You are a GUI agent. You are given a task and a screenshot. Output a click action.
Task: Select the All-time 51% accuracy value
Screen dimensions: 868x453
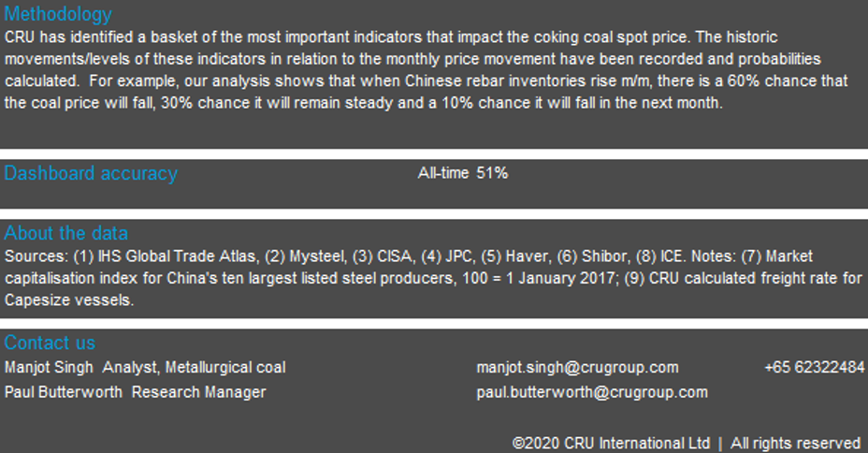(463, 173)
